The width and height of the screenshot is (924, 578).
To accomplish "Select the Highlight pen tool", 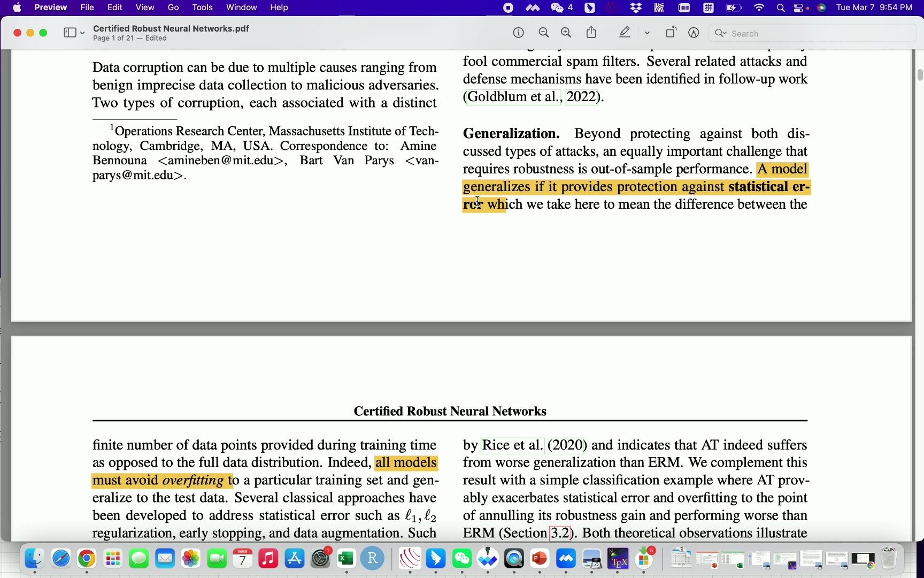I will pyautogui.click(x=625, y=33).
